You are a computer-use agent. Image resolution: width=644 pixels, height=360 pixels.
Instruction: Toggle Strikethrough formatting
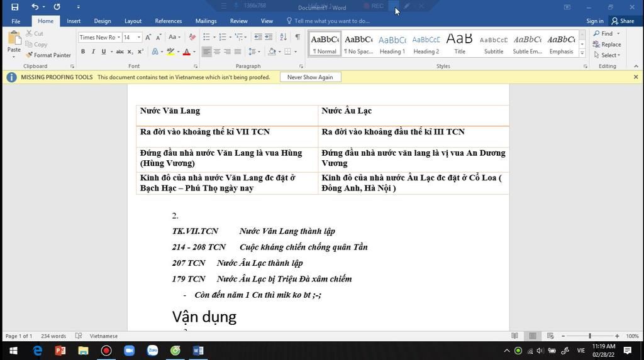point(119,52)
